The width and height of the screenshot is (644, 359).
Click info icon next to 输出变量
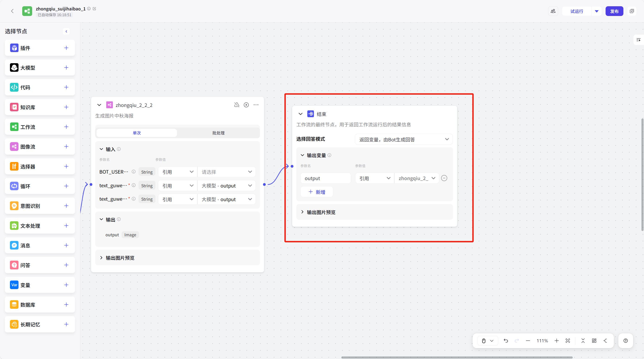point(330,155)
